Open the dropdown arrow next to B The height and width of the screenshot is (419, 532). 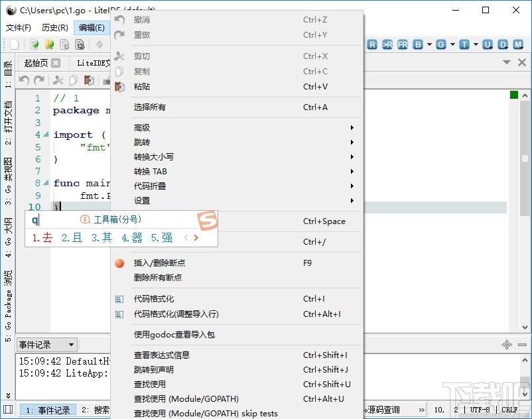429,44
